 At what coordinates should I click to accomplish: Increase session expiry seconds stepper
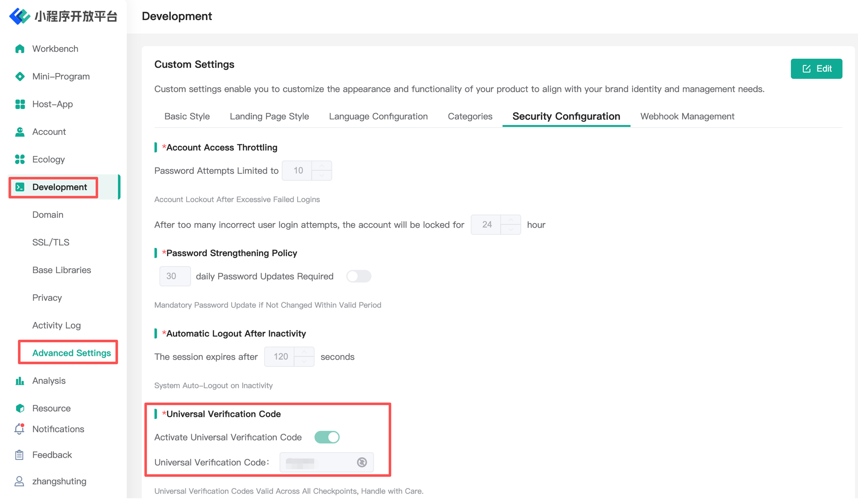(304, 352)
